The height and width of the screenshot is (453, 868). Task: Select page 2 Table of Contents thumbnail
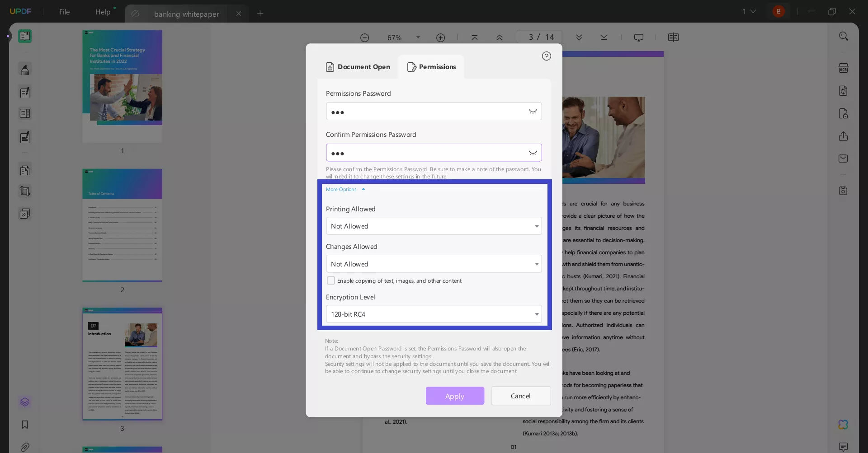pyautogui.click(x=122, y=225)
